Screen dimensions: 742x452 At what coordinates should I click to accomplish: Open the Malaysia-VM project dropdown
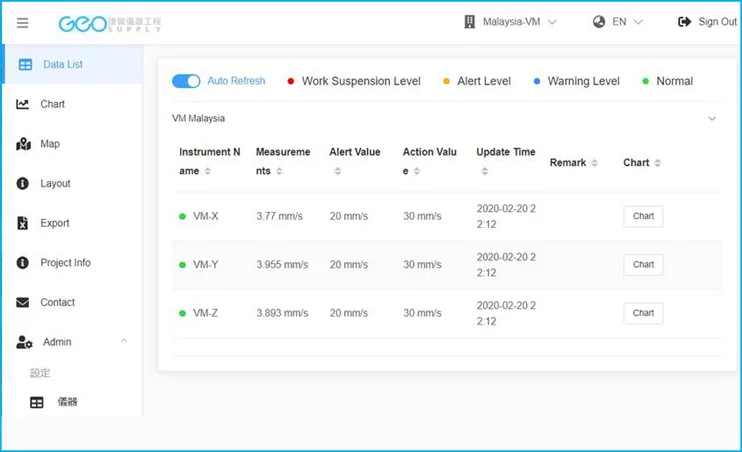(x=511, y=22)
